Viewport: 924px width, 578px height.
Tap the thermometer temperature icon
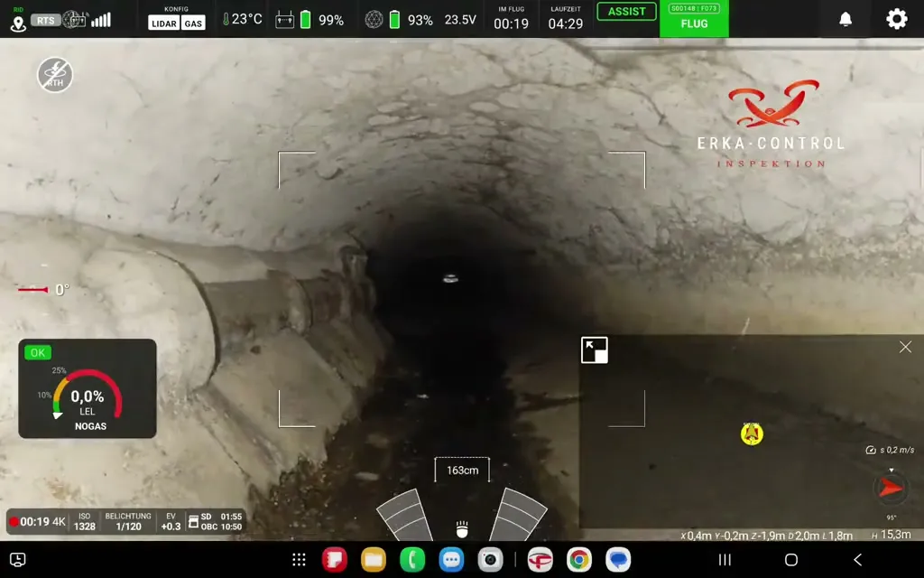pos(226,20)
